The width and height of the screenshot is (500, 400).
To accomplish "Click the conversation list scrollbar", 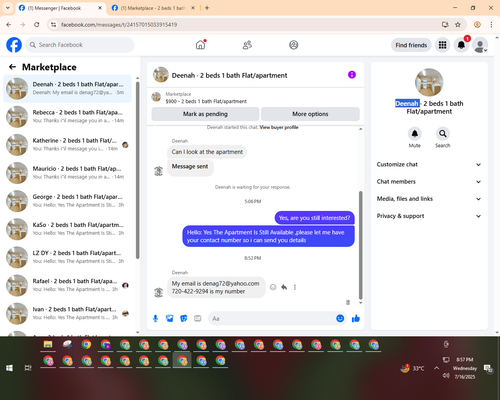I will coord(138,170).
